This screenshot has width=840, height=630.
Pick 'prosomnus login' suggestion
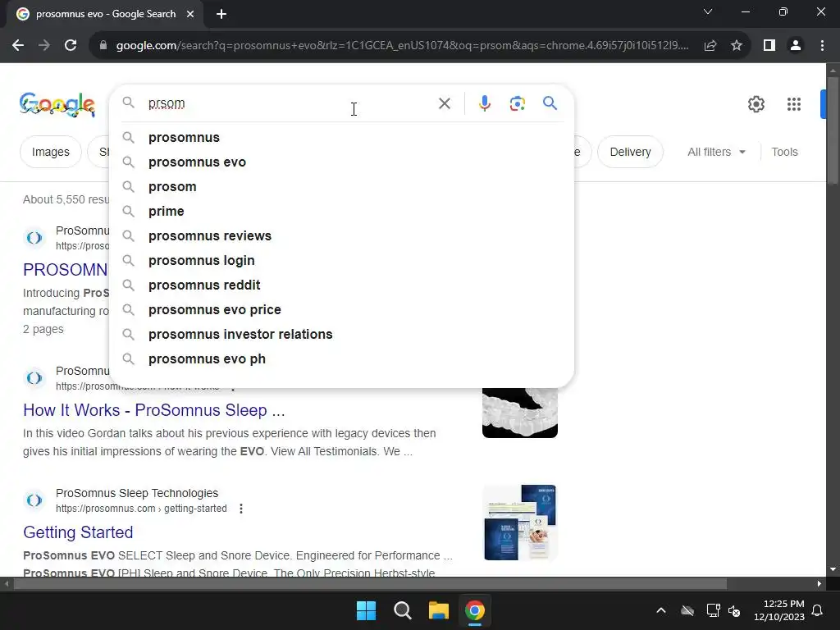tap(342, 261)
